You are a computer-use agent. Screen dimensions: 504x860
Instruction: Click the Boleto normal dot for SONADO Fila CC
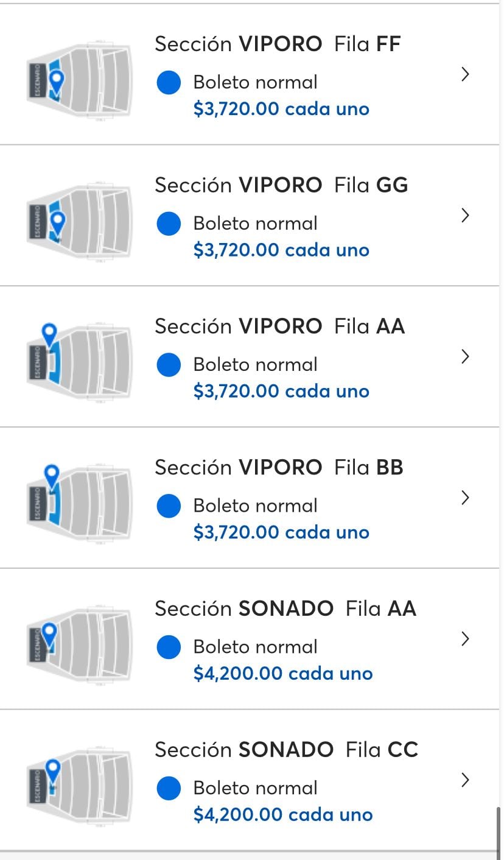click(x=169, y=788)
